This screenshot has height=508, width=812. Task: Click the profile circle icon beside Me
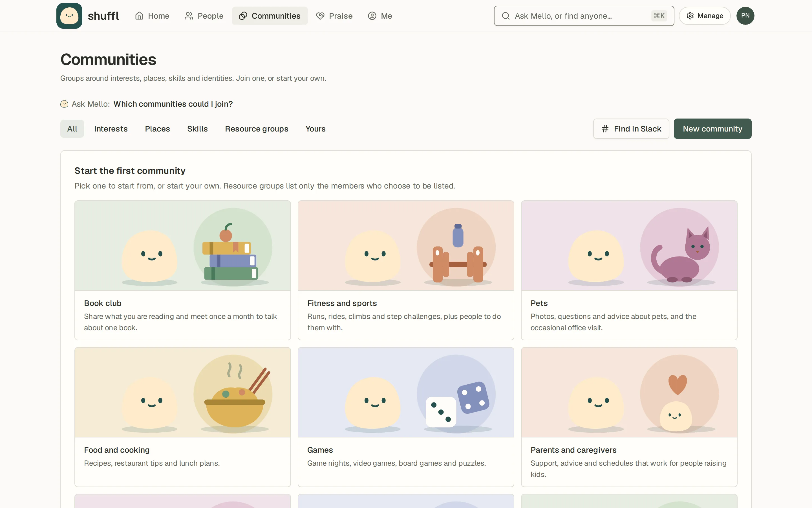(x=372, y=16)
